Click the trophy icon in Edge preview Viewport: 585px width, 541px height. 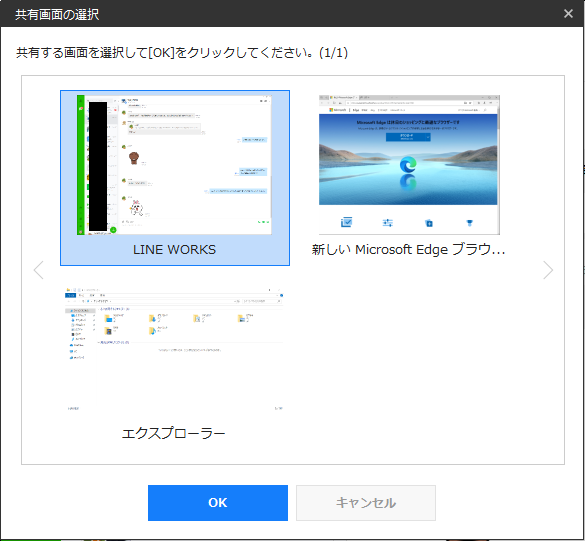(x=469, y=223)
